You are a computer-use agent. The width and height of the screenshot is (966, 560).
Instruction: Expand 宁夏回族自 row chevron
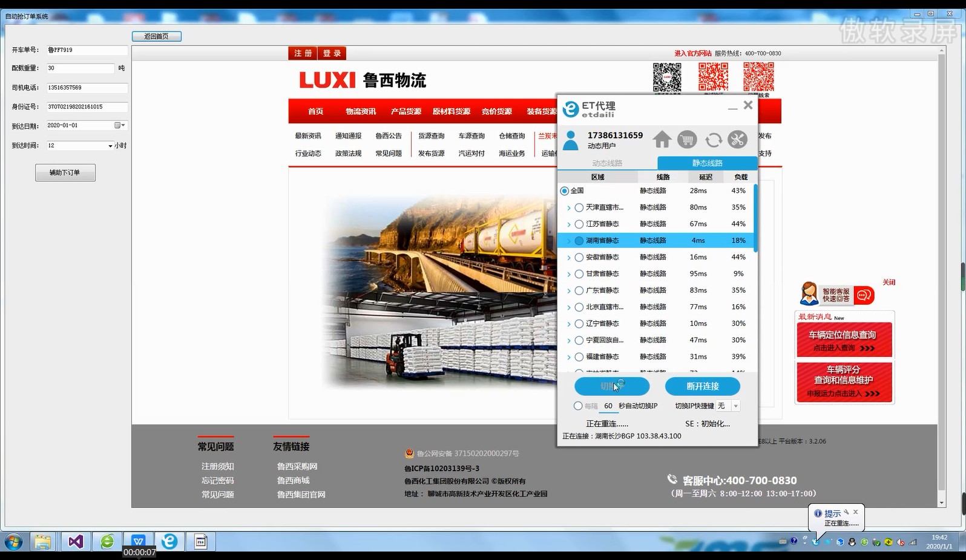[569, 340]
